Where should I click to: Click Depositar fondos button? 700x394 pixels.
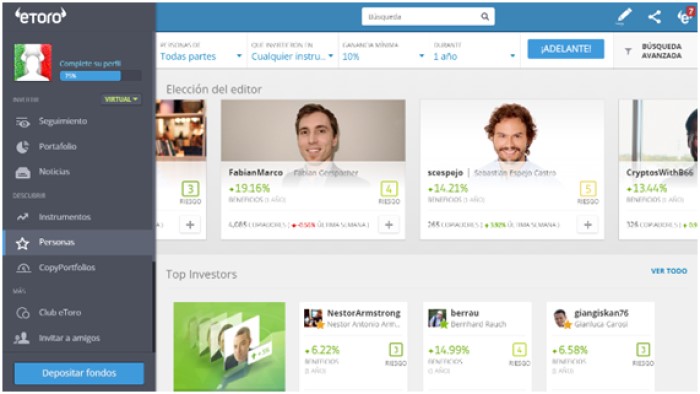79,373
